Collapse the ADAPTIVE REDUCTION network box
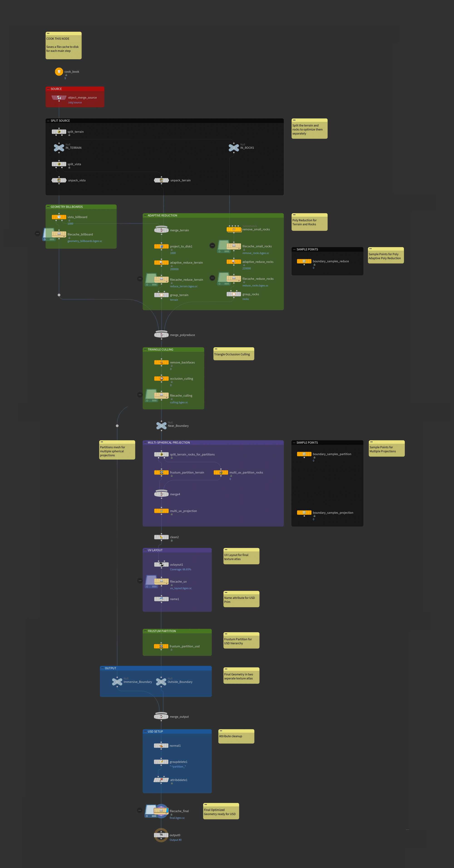The image size is (454, 868). click(145, 215)
